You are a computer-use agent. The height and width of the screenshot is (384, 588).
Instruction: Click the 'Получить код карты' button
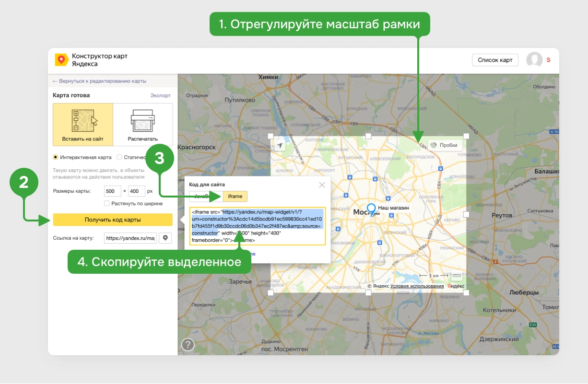[x=113, y=220]
